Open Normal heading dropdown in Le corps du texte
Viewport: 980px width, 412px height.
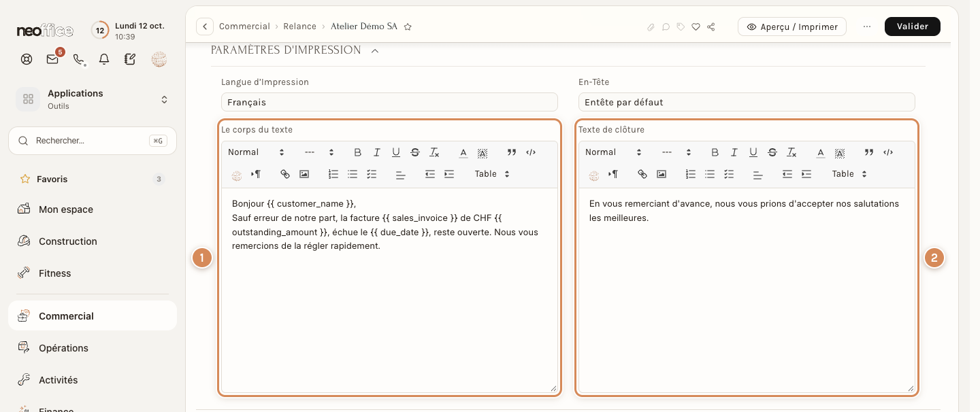pos(257,152)
